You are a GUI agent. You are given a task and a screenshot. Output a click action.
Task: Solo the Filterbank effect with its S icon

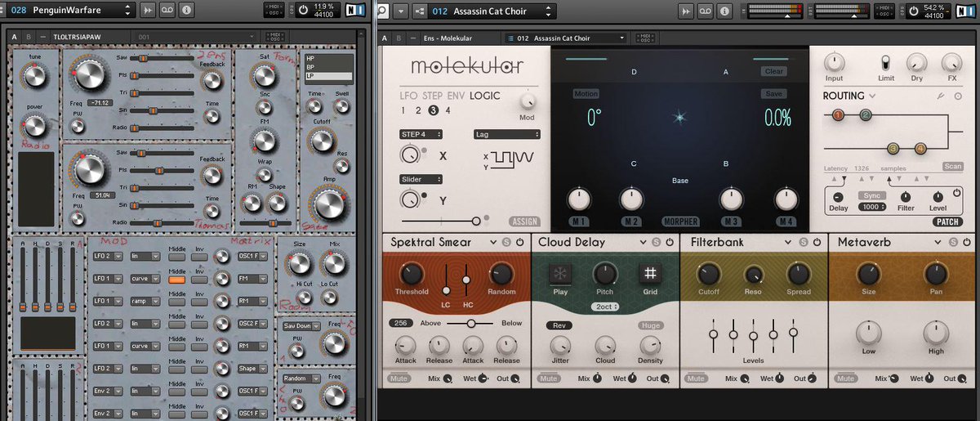coord(803,243)
